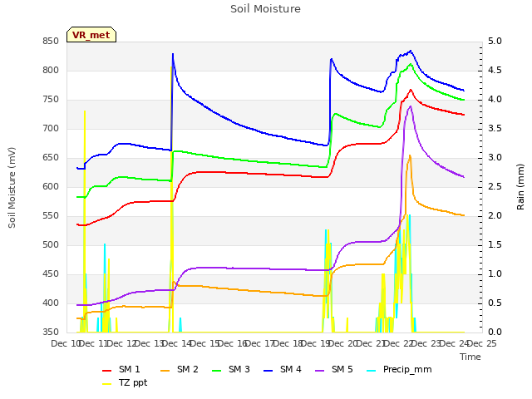Image resolution: width=532 pixels, height=399 pixels.
Task: Click the 3.5 rain axis tick label
Action: 495,129
